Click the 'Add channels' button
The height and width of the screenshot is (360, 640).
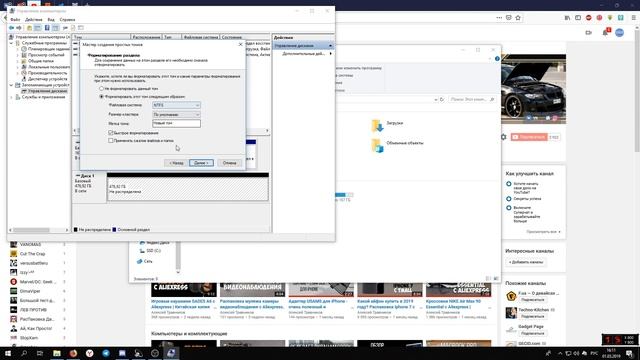pyautogui.click(x=526, y=262)
